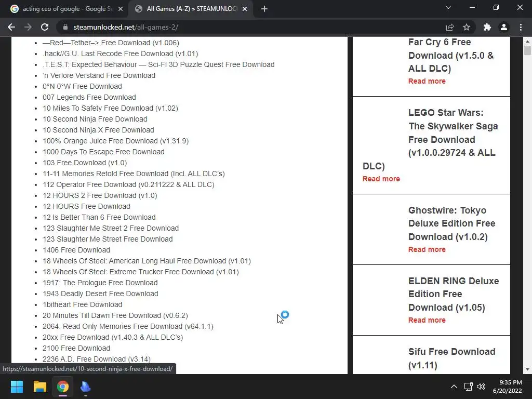This screenshot has height=399, width=532.
Task: Open 10 Second Ninja X Free Download
Action: tap(98, 130)
